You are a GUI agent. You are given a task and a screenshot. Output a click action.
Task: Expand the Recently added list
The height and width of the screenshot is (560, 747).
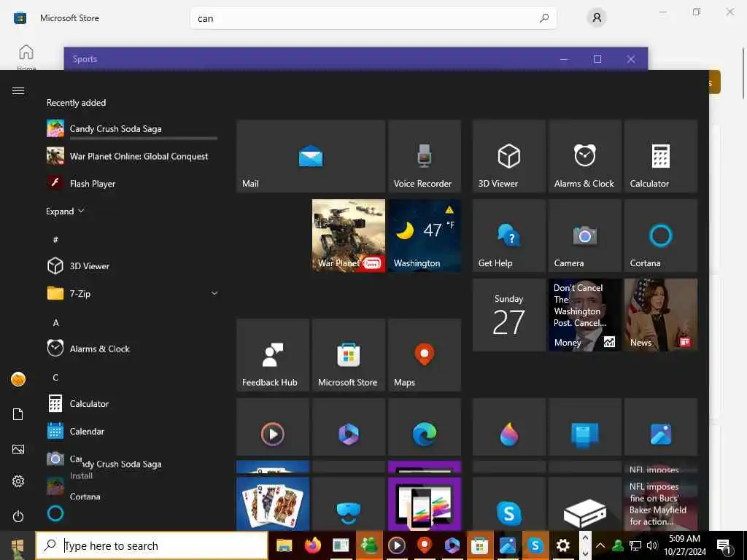(x=65, y=211)
